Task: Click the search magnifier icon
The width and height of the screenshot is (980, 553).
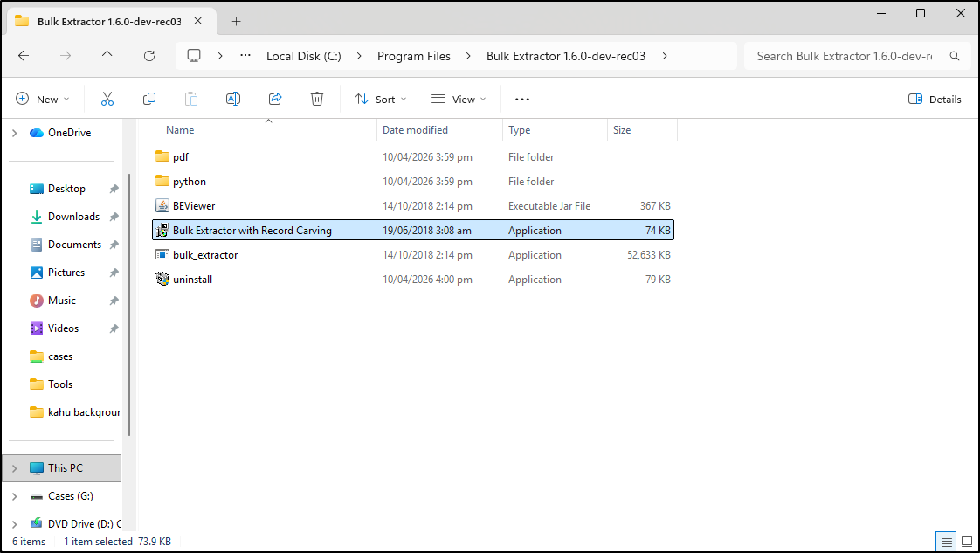Action: (x=955, y=56)
